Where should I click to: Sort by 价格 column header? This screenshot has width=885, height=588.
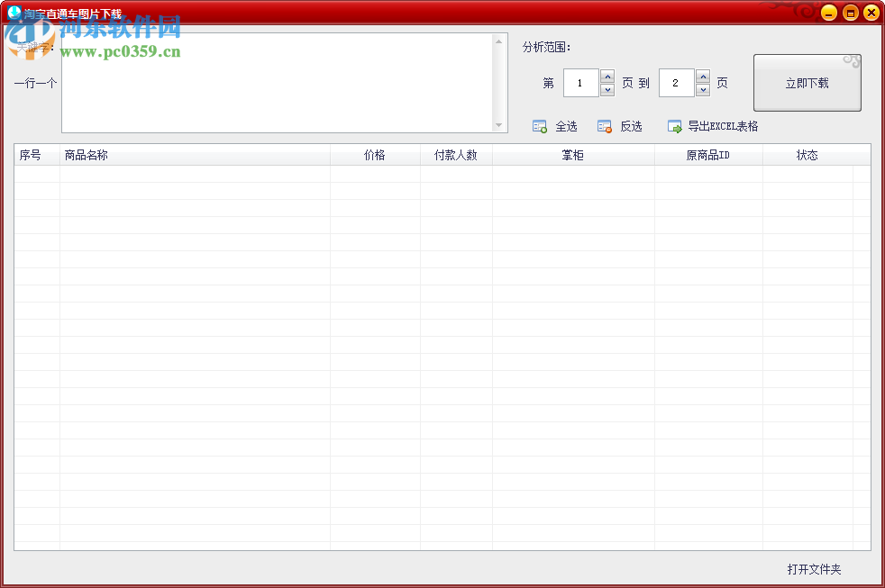point(375,155)
